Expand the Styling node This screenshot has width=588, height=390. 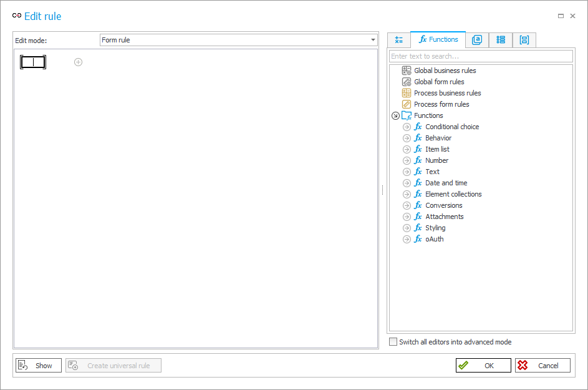pyautogui.click(x=407, y=228)
